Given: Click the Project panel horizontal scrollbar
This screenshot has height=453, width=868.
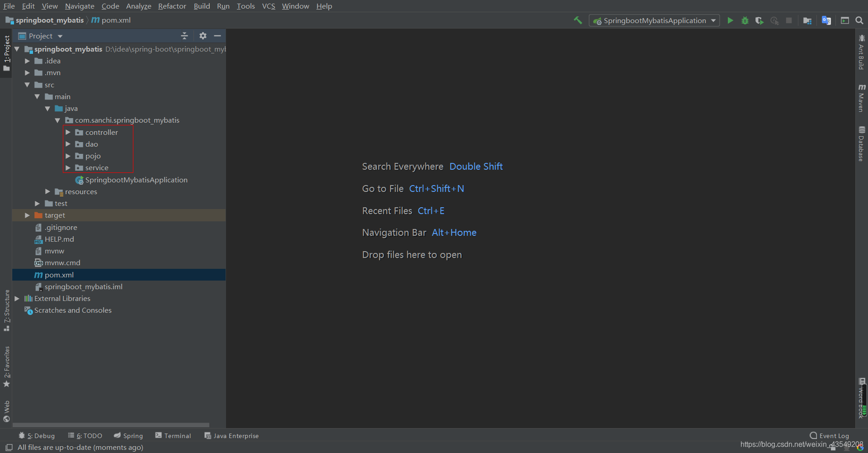Looking at the screenshot, I should [111, 425].
